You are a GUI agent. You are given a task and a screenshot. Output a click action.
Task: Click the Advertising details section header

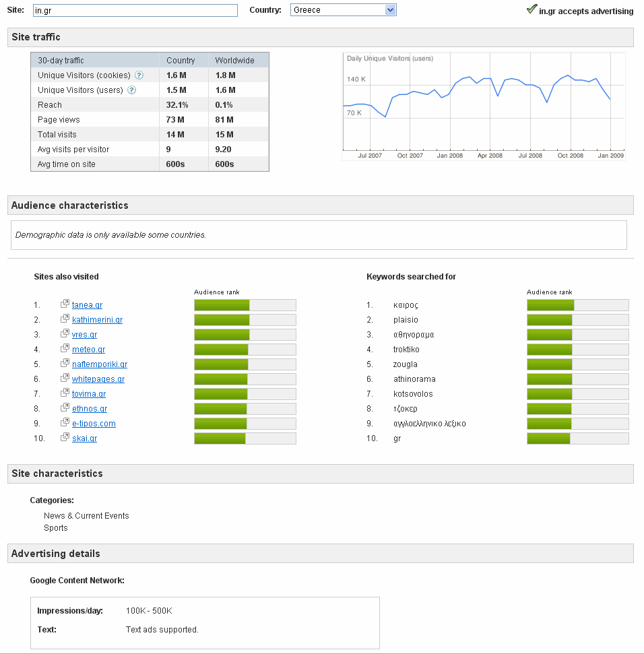(321, 554)
